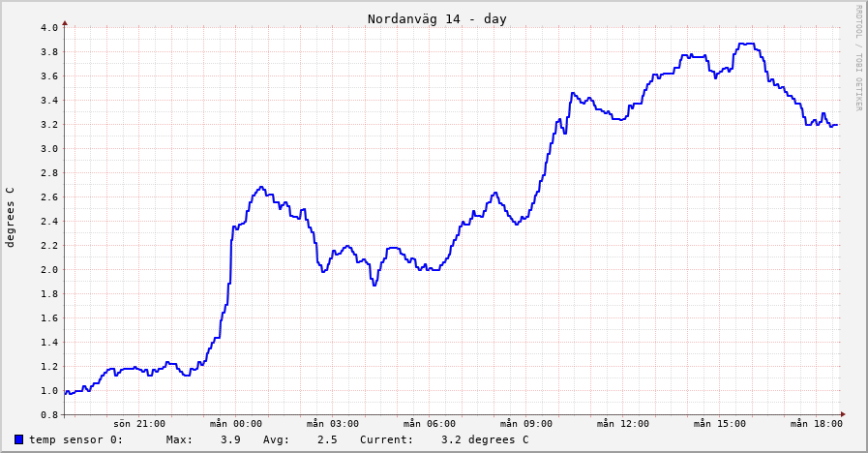Click the RRDTOOL / TOBI OETIKER watermark
Viewport: 868px width, 453px height.
pos(857,58)
